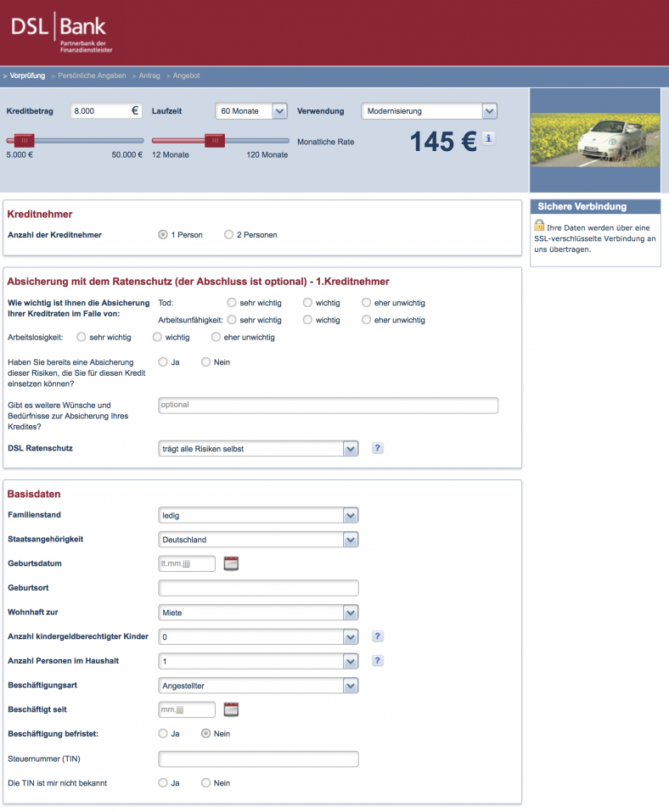Image resolution: width=669 pixels, height=812 pixels.
Task: Open the Staatsangehörigkeit dropdown
Action: 258,540
